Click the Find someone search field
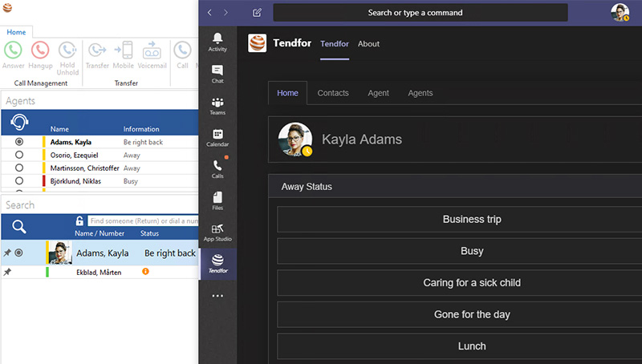 click(x=144, y=220)
